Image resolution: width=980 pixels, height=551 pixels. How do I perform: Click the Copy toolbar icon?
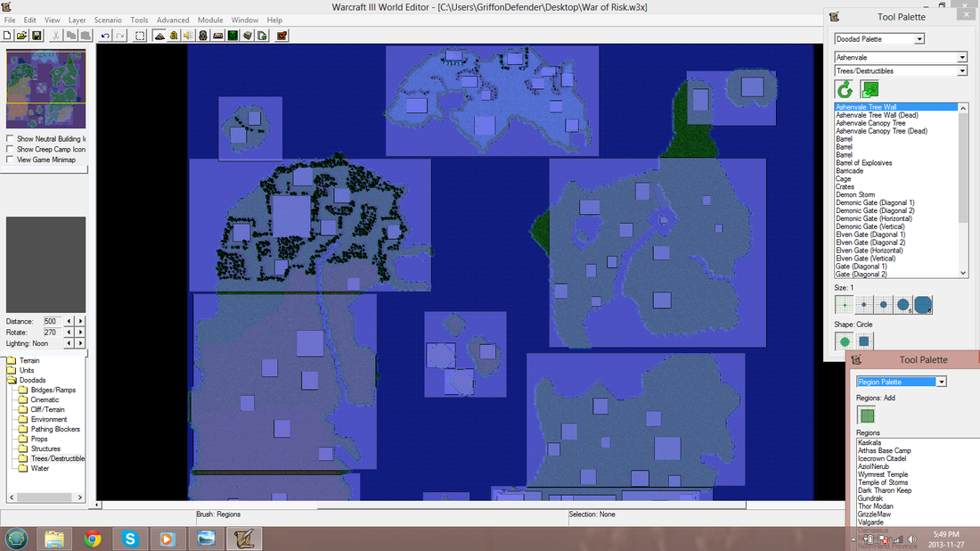point(70,36)
